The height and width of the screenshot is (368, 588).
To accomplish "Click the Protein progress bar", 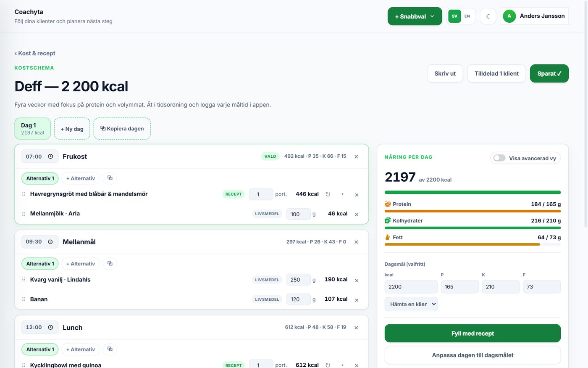I will click(x=472, y=211).
